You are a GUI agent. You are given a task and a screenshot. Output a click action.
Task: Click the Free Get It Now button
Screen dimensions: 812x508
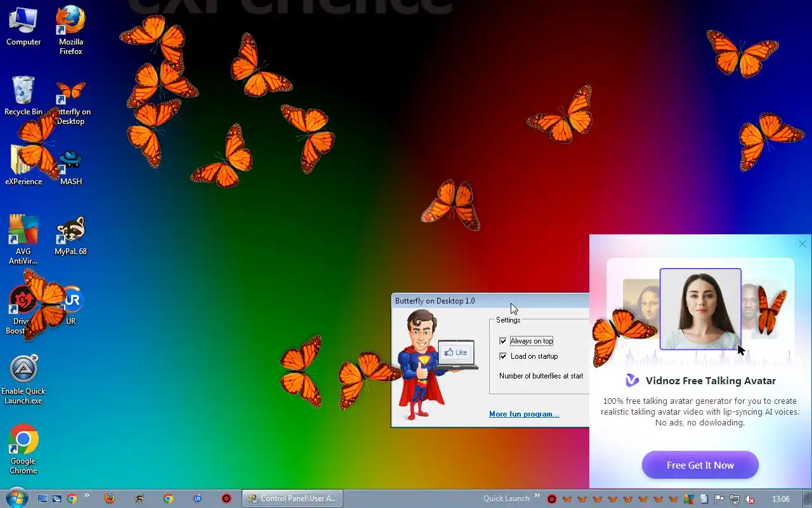click(700, 465)
